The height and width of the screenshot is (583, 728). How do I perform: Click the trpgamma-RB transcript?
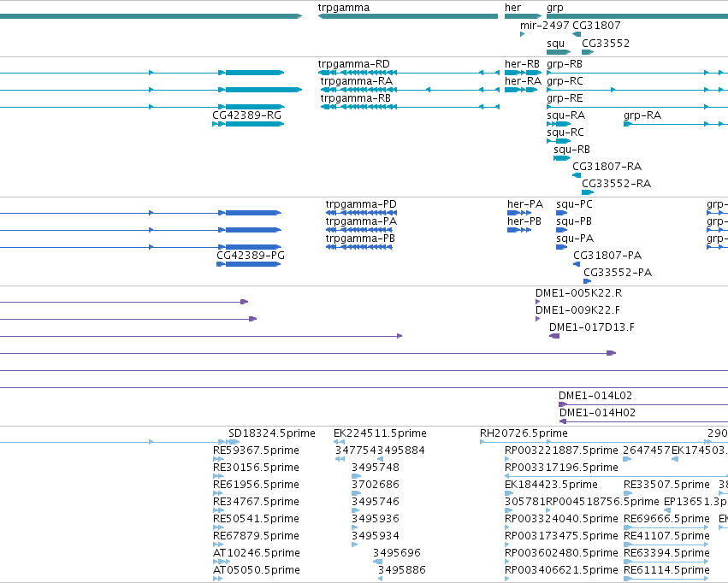410,107
